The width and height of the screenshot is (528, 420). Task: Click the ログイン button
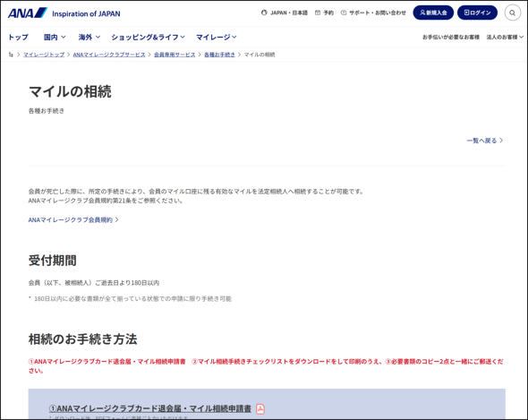[x=477, y=13]
